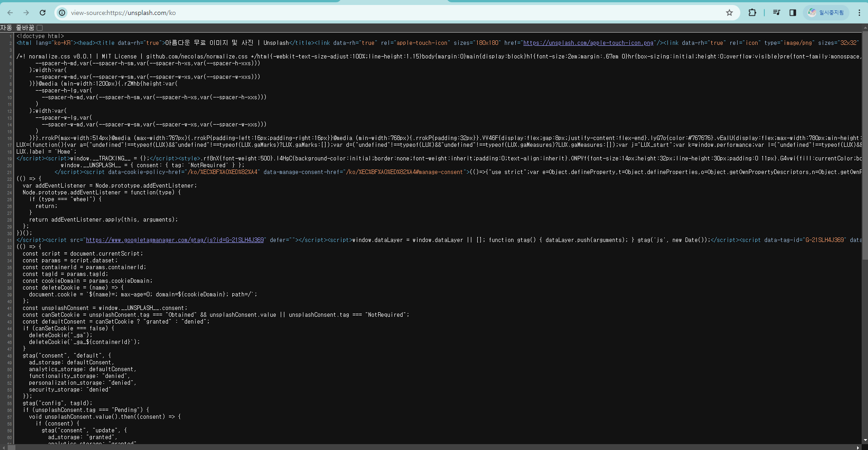Click the 'gtag("config", tagId);' line
This screenshot has height=450, width=868.
click(58, 403)
